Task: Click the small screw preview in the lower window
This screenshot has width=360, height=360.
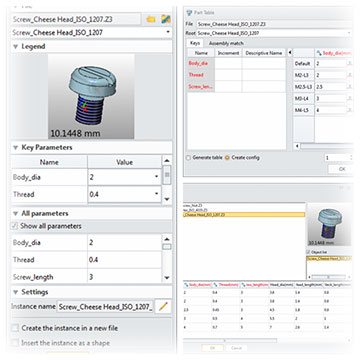Action: (329, 225)
